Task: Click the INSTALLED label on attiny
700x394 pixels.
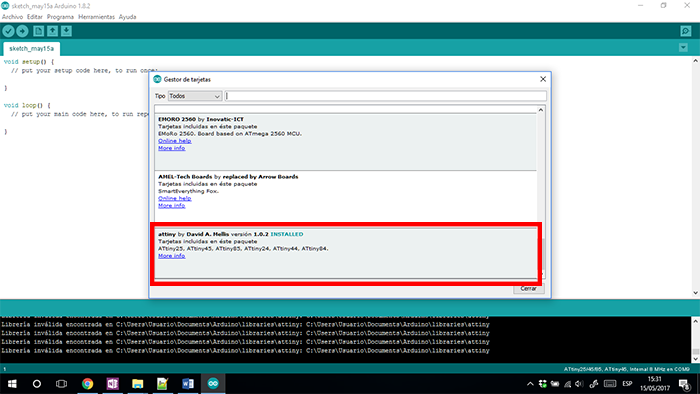Action: [287, 234]
